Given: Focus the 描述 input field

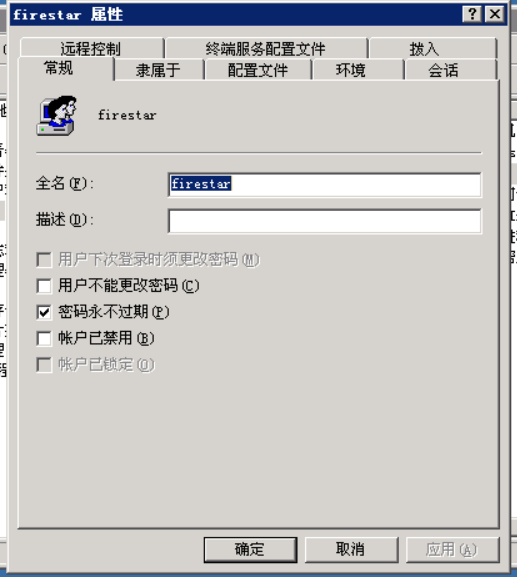Looking at the screenshot, I should coord(325,221).
